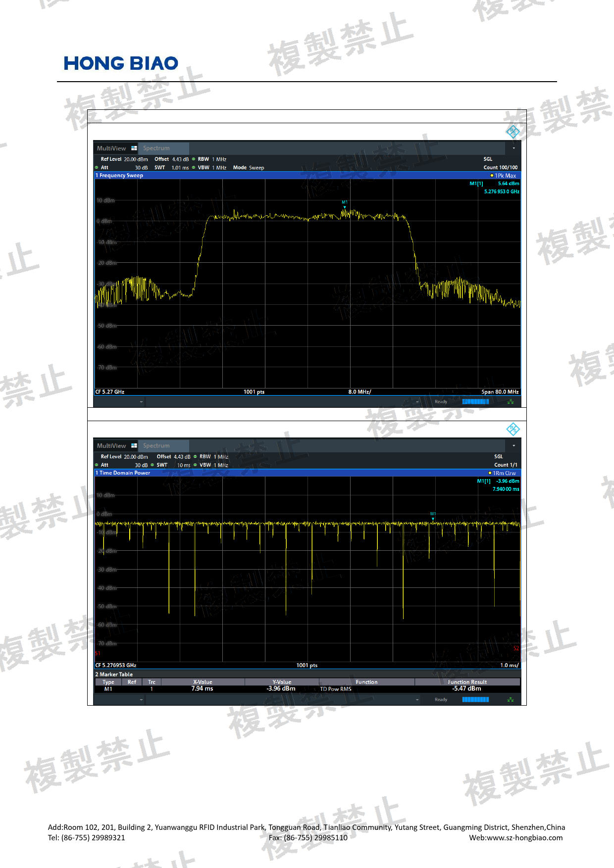
Task: Click the 'Count 100/100' readout
Action: tap(501, 167)
